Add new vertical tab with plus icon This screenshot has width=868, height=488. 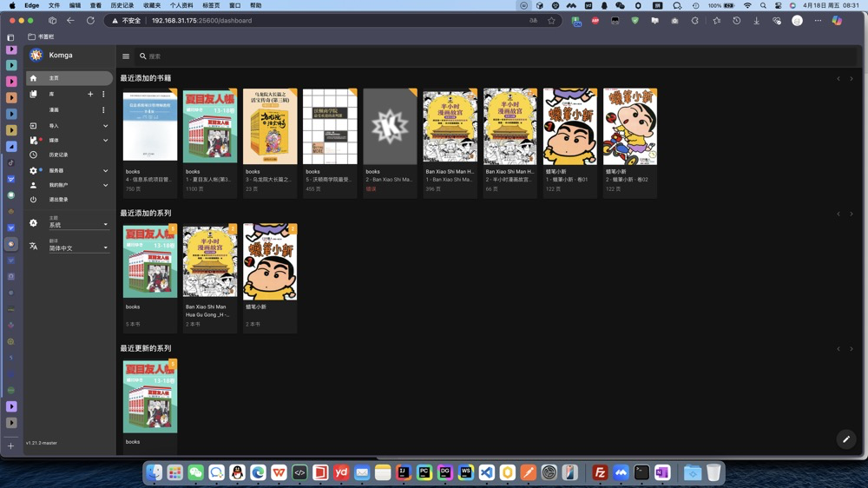pyautogui.click(x=10, y=446)
